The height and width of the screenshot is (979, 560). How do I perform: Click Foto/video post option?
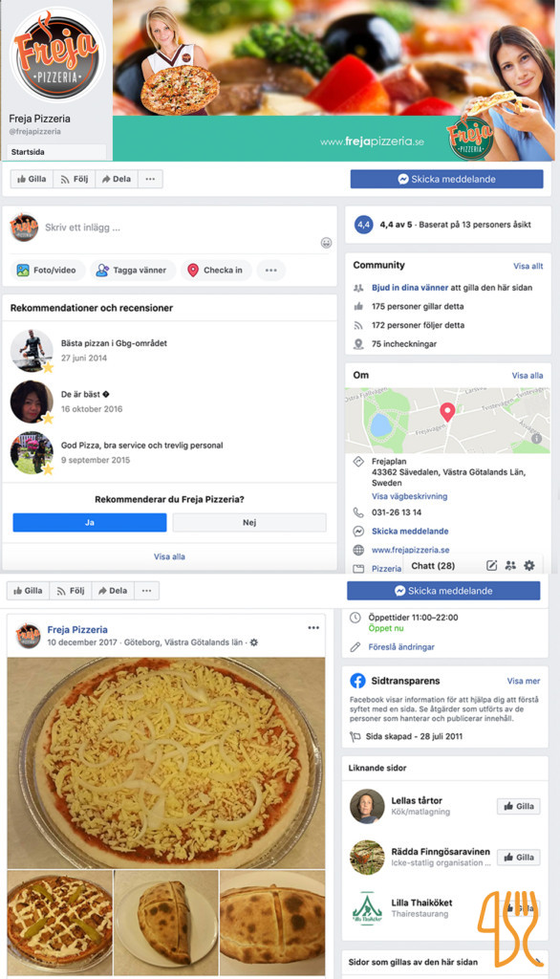[x=48, y=270]
